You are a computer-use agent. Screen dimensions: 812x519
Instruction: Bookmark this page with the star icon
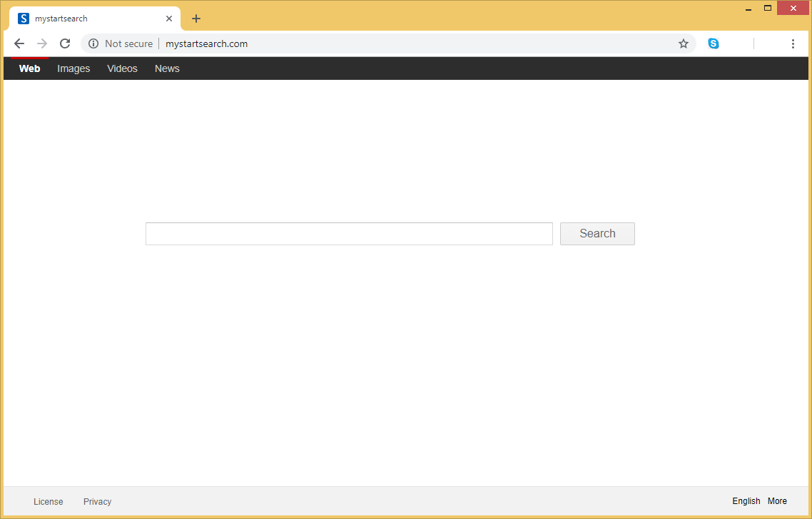pos(683,43)
